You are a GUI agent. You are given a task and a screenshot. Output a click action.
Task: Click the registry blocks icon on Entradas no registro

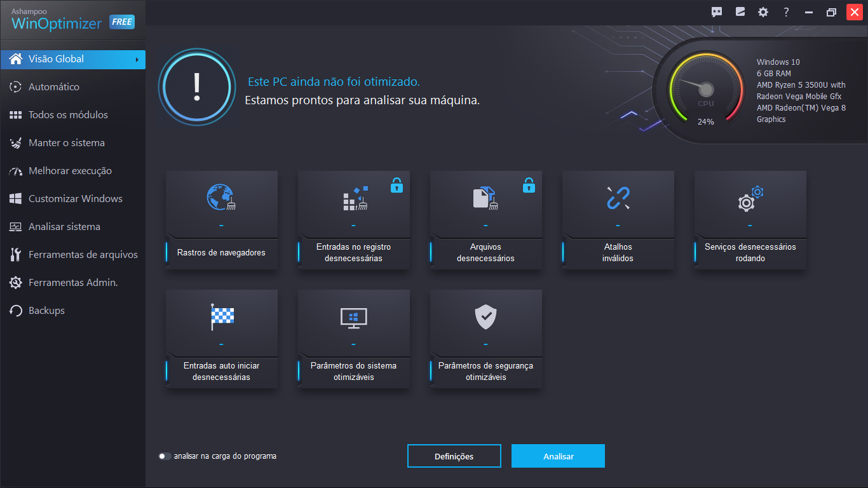355,198
